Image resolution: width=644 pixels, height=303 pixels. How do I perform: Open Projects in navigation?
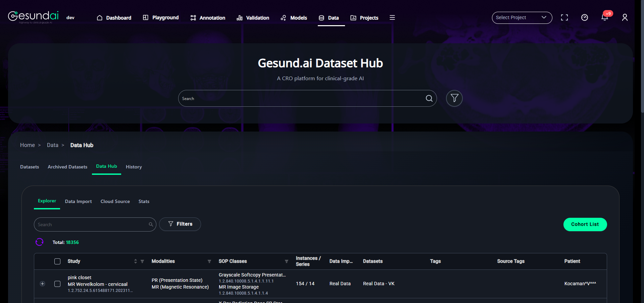[x=364, y=18]
